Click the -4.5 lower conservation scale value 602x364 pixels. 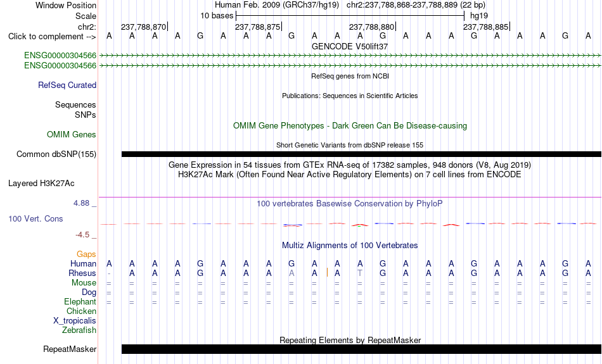pos(82,235)
